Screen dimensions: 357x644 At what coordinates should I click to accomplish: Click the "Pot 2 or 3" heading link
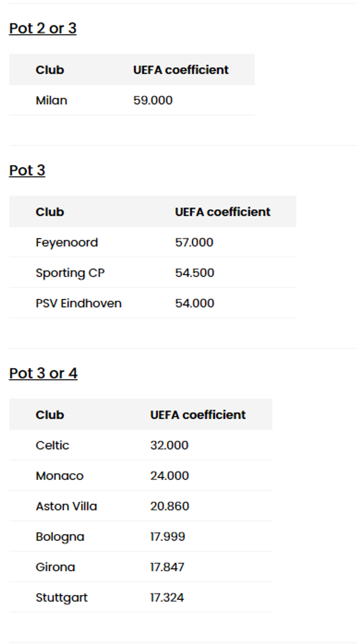(43, 28)
